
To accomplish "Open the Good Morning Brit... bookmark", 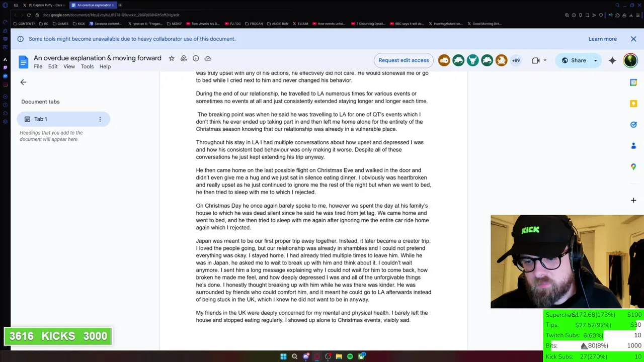I will pos(484,24).
